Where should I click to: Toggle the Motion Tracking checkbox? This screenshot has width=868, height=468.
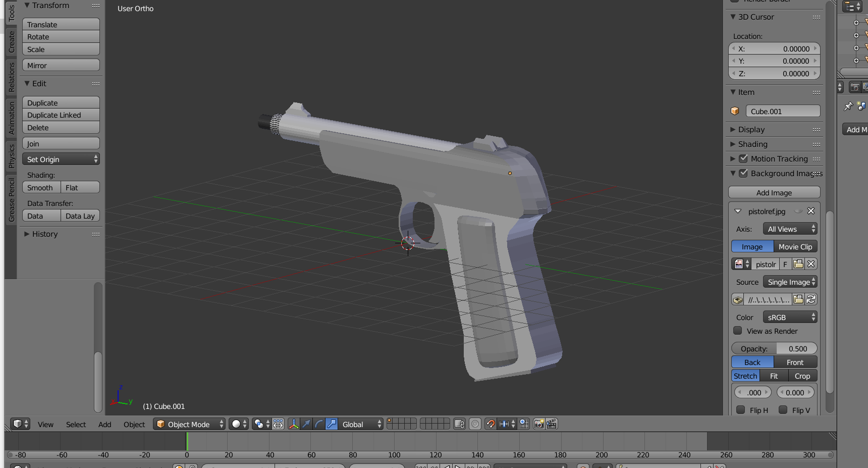pyautogui.click(x=743, y=159)
